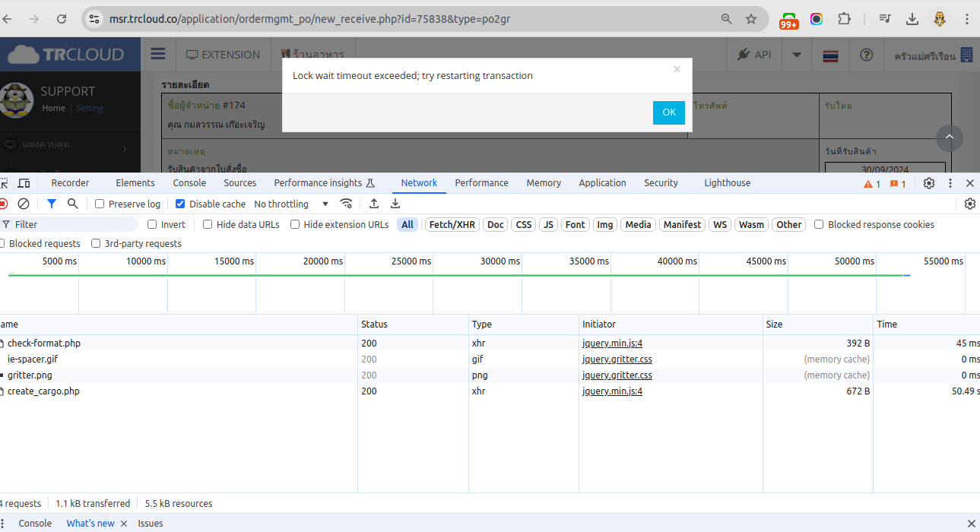Stop recording the network log

click(x=3, y=204)
